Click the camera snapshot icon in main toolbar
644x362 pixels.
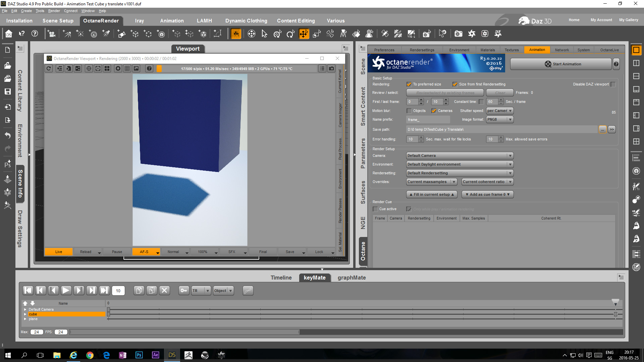coord(458,34)
